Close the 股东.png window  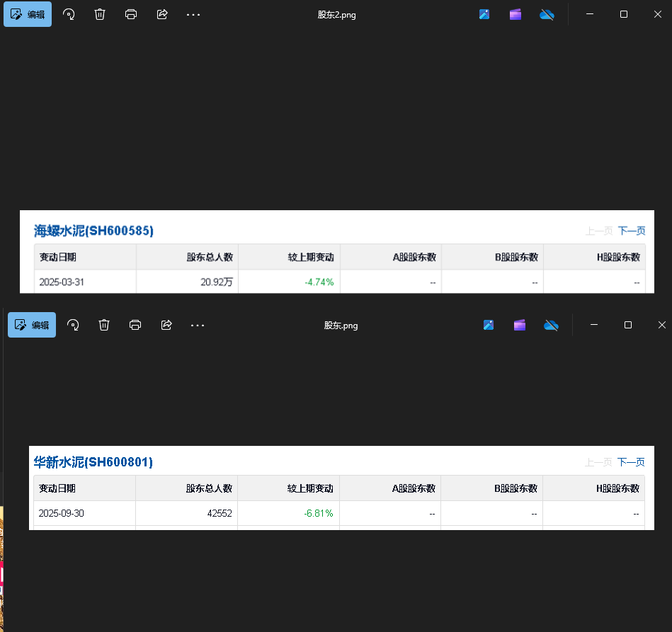661,325
